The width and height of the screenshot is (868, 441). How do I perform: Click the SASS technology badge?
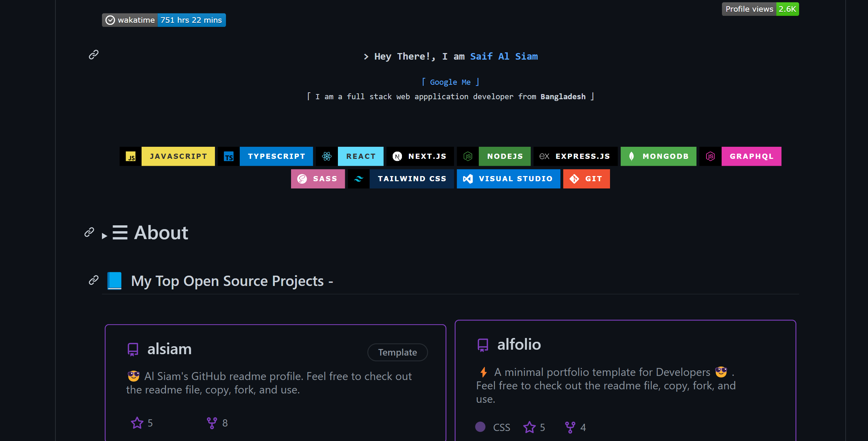317,179
